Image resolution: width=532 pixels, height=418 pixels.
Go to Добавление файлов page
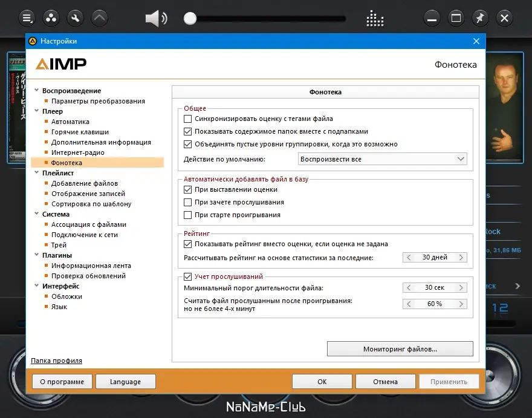85,183
